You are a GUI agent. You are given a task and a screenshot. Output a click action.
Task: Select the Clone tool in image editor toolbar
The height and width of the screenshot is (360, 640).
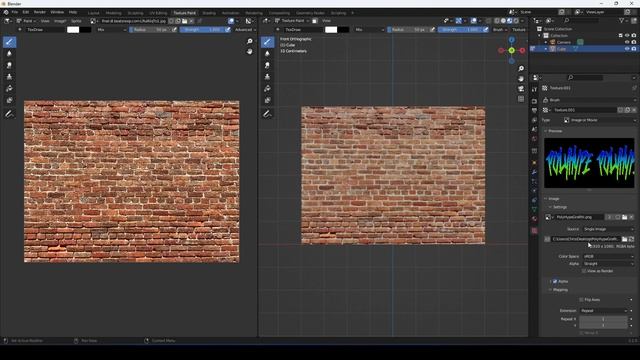tap(9, 77)
